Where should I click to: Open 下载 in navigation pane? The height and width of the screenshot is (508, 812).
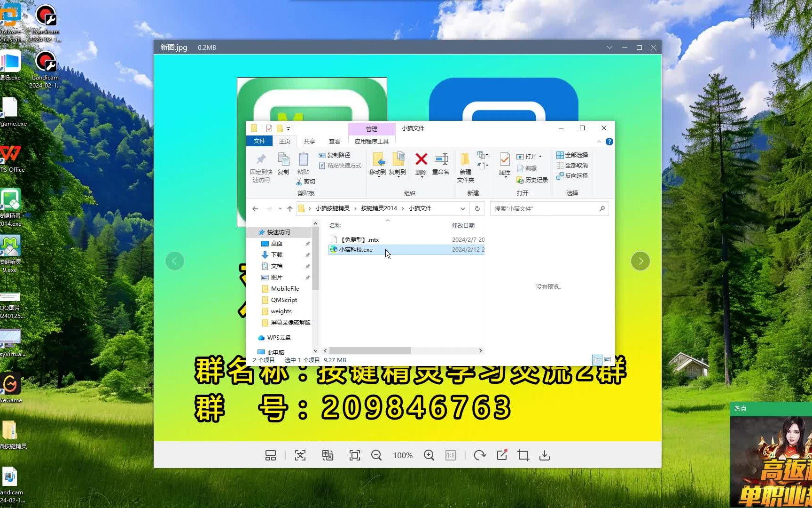click(277, 255)
